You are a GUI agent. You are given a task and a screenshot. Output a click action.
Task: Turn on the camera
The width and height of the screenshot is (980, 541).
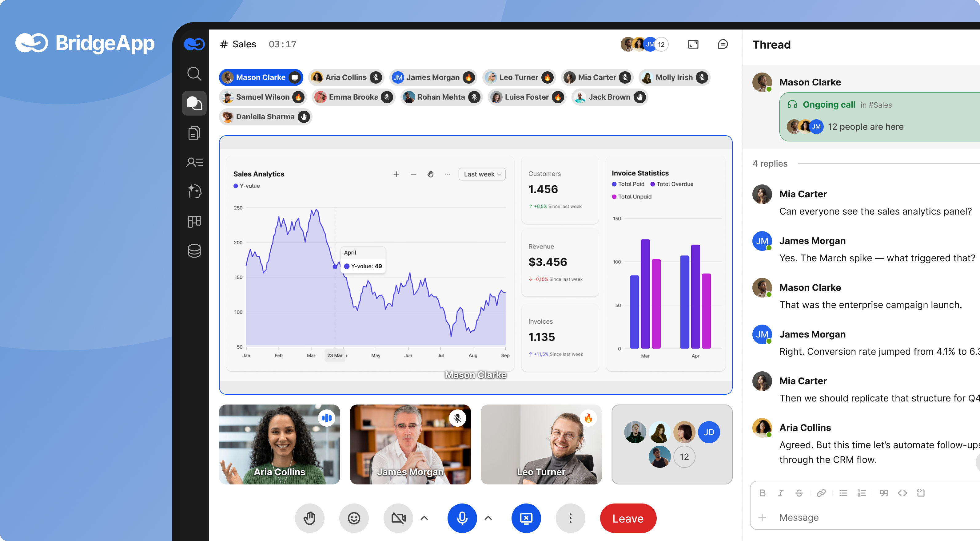click(398, 518)
